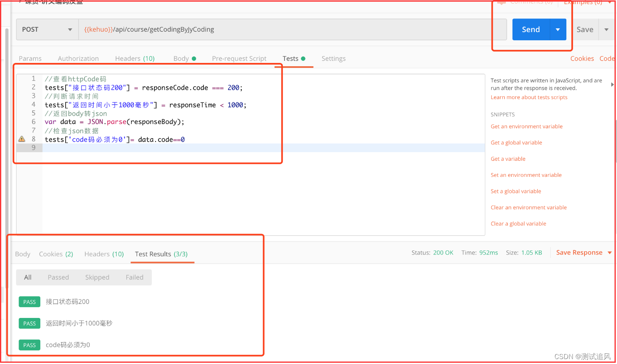This screenshot has width=617, height=364.
Task: Insert Clear an environment variable snippet
Action: [x=529, y=208]
